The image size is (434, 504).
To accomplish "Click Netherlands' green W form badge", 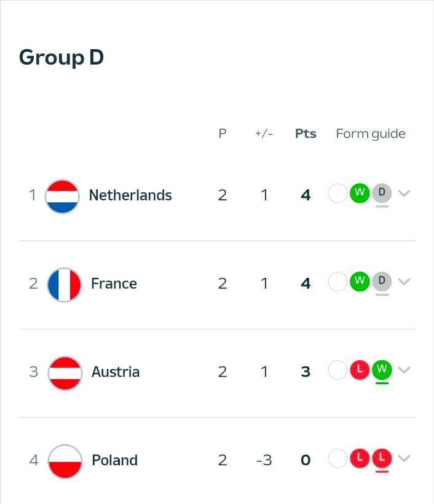I will (360, 193).
